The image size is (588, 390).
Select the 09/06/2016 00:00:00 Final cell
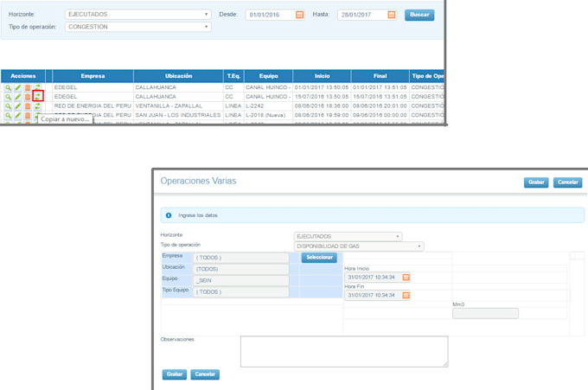(x=380, y=115)
